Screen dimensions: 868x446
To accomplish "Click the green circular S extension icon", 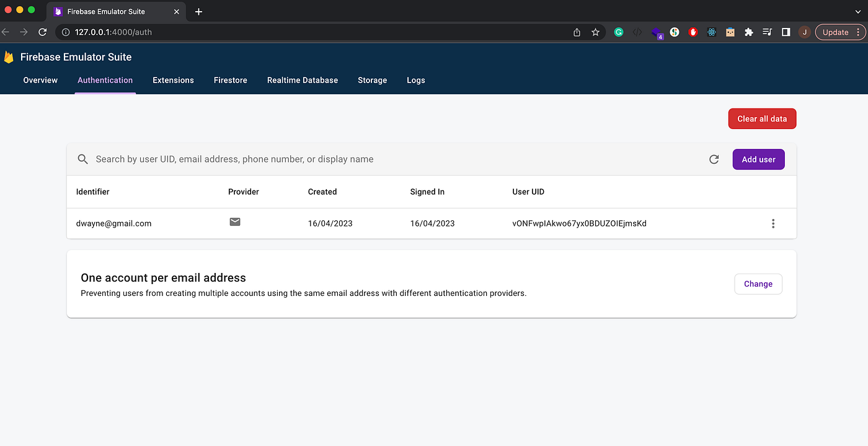I will 675,32.
